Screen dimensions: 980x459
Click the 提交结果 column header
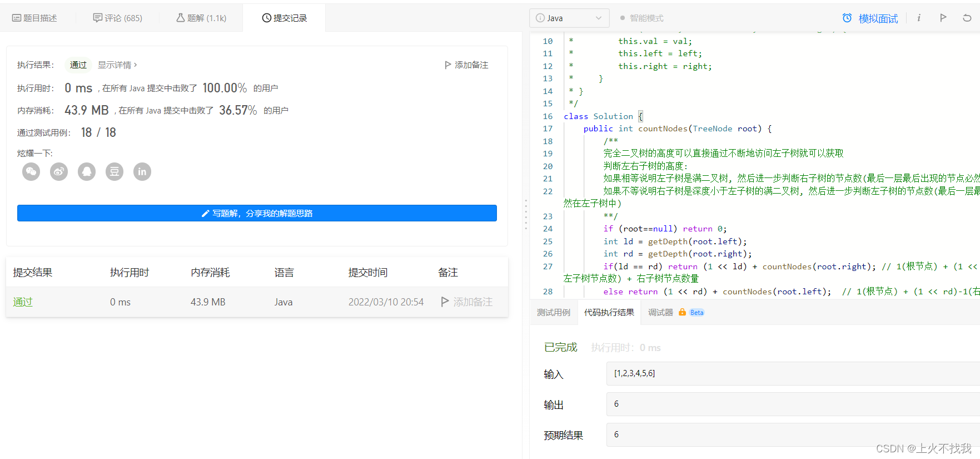33,272
